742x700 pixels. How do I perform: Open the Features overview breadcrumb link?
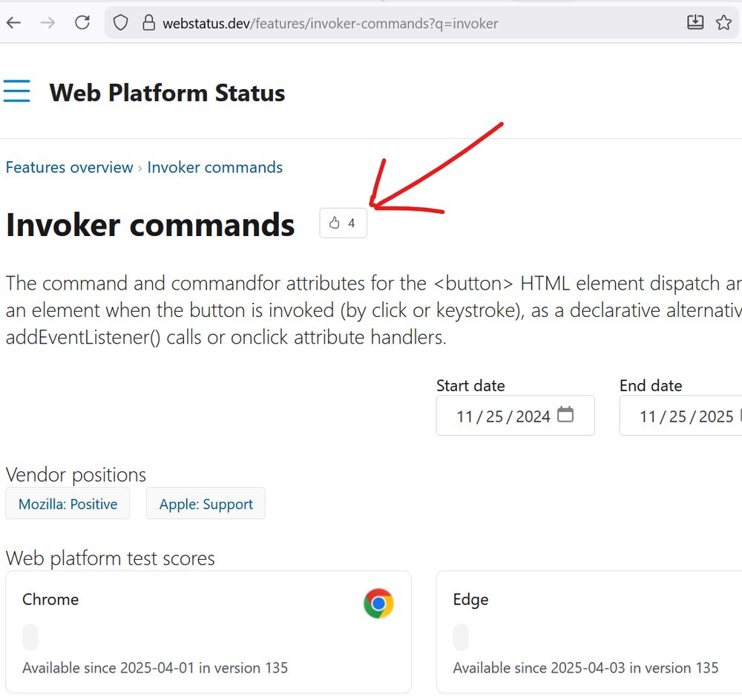tap(69, 167)
